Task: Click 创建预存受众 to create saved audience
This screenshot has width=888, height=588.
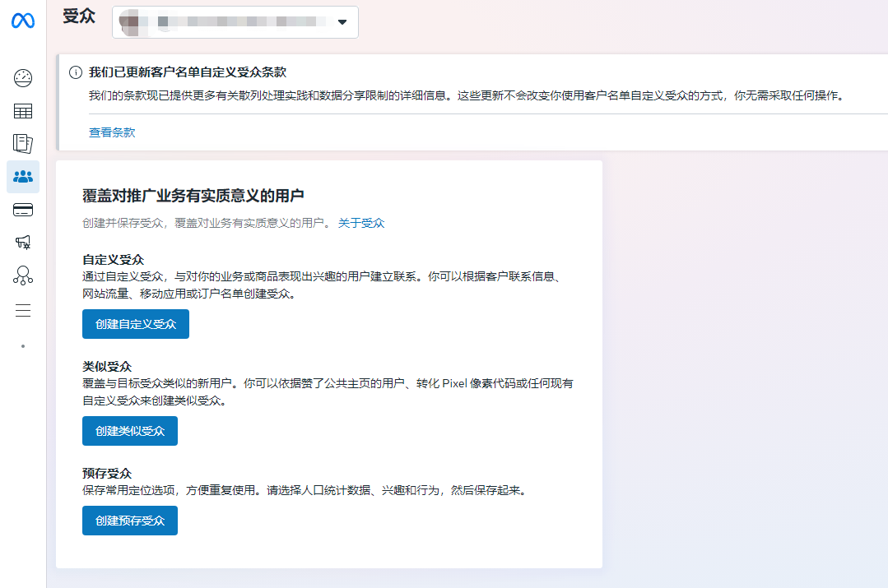Action: pos(129,520)
